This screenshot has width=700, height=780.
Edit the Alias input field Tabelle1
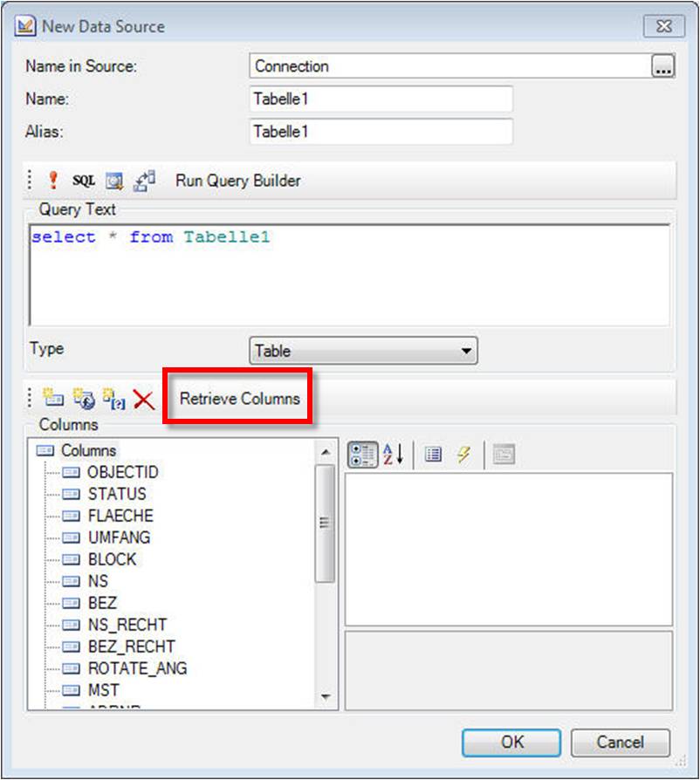pyautogui.click(x=380, y=132)
